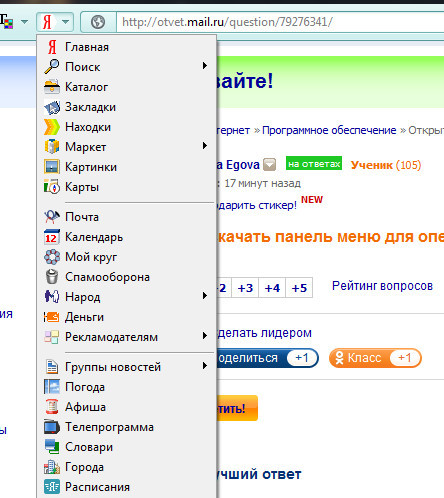This screenshot has height=498, width=444.
Task: Open dropdown arrow beside the T icon
Action: point(24,22)
